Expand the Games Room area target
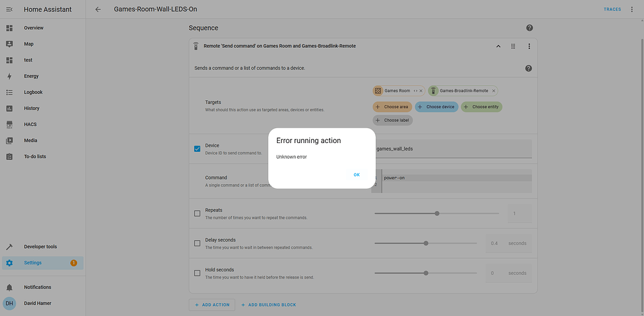The image size is (644, 316). point(415,91)
